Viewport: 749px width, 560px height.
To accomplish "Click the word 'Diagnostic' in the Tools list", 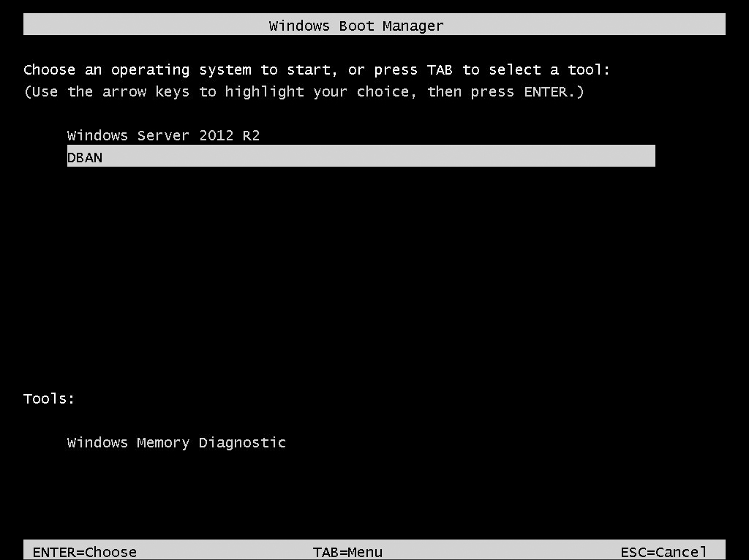I will click(x=242, y=443).
